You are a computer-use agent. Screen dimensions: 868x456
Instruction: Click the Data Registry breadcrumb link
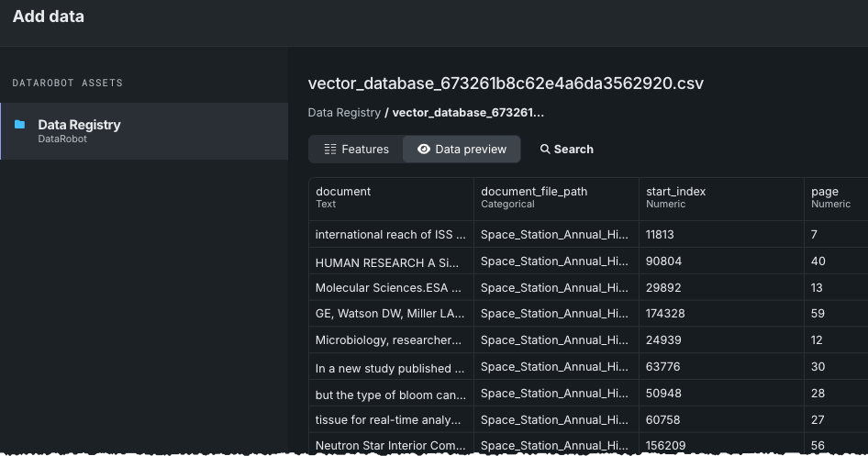pos(344,113)
